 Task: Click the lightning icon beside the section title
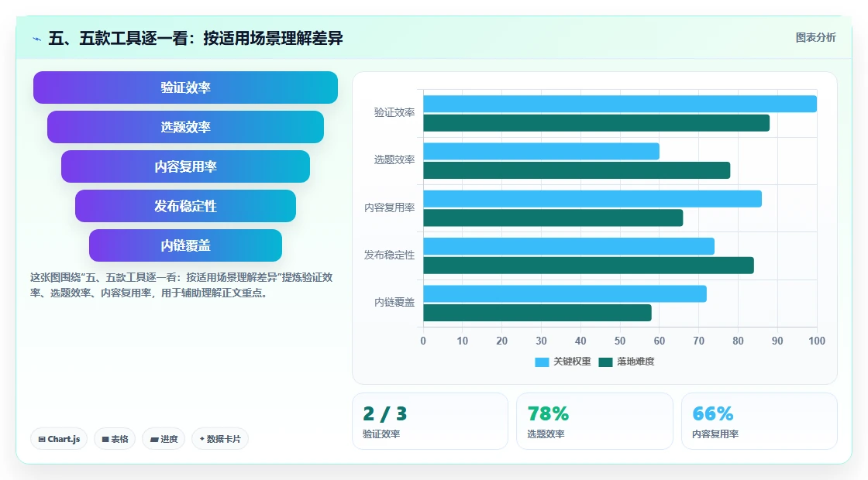pyautogui.click(x=37, y=39)
